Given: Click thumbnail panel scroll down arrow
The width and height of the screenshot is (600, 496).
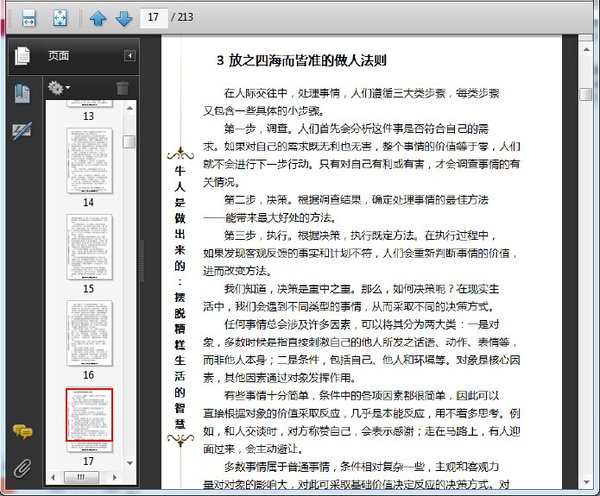Looking at the screenshot, I should (130, 463).
